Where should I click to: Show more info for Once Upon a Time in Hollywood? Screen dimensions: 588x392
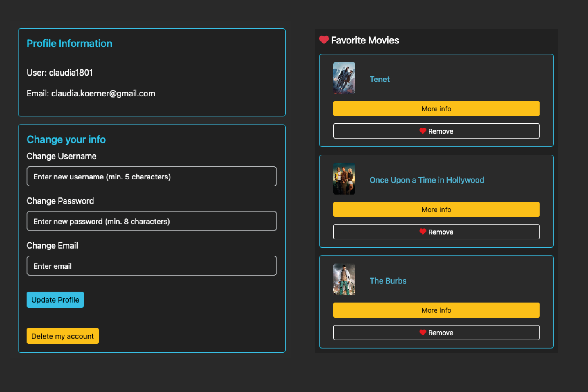coord(436,209)
